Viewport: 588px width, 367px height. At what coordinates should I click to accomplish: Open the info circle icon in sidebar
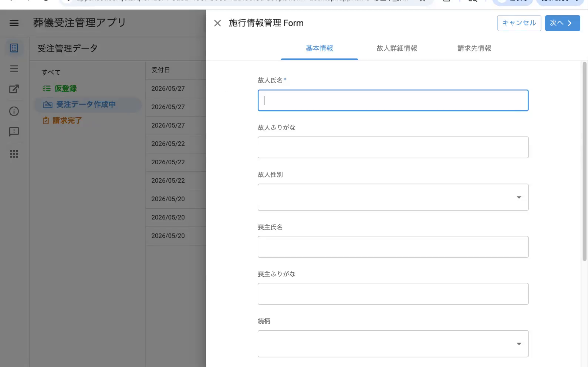tap(14, 111)
